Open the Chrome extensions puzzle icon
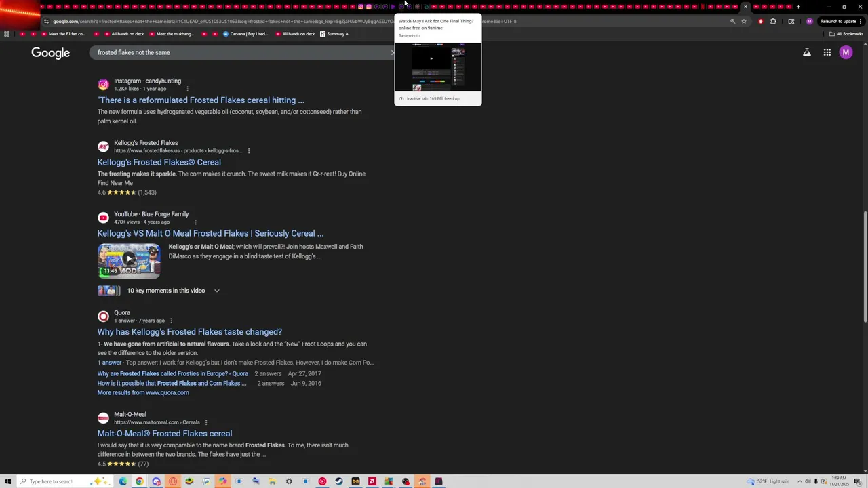 pyautogui.click(x=773, y=21)
